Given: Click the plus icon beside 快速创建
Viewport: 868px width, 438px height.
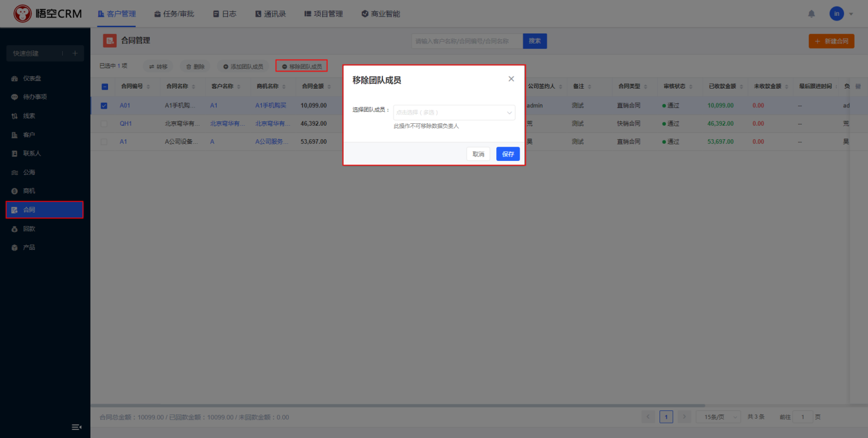Looking at the screenshot, I should [x=75, y=53].
